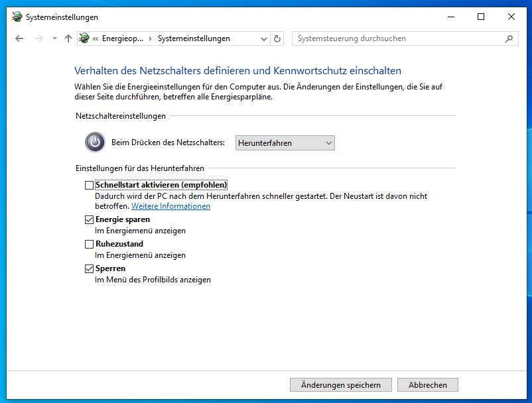Open the Herunterfahren power button dropdown
This screenshot has height=403, width=532.
(285, 143)
